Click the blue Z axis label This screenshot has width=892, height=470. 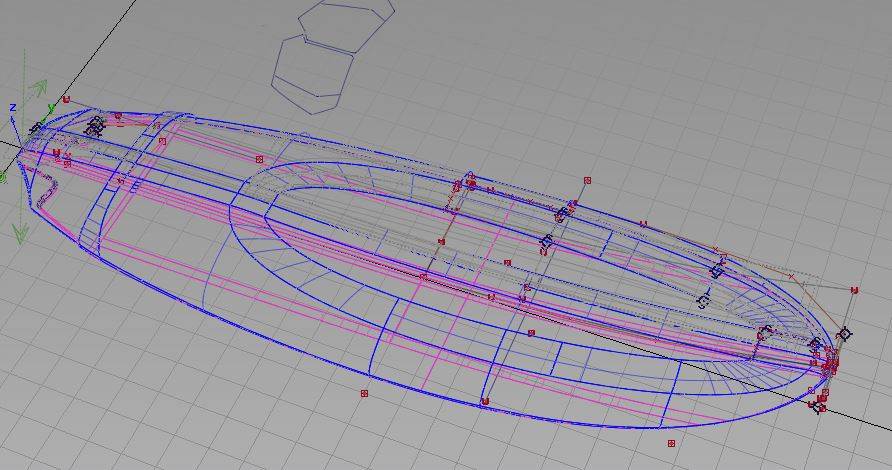pyautogui.click(x=12, y=108)
